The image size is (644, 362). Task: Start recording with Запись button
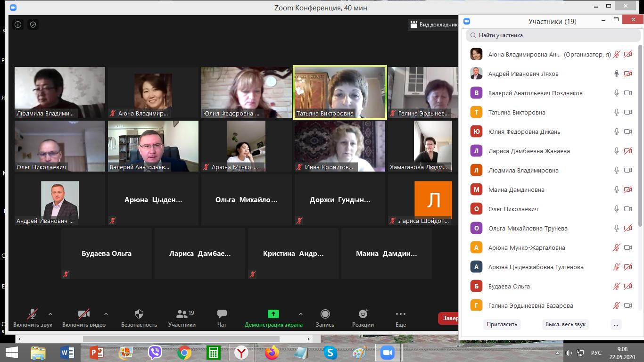325,318
